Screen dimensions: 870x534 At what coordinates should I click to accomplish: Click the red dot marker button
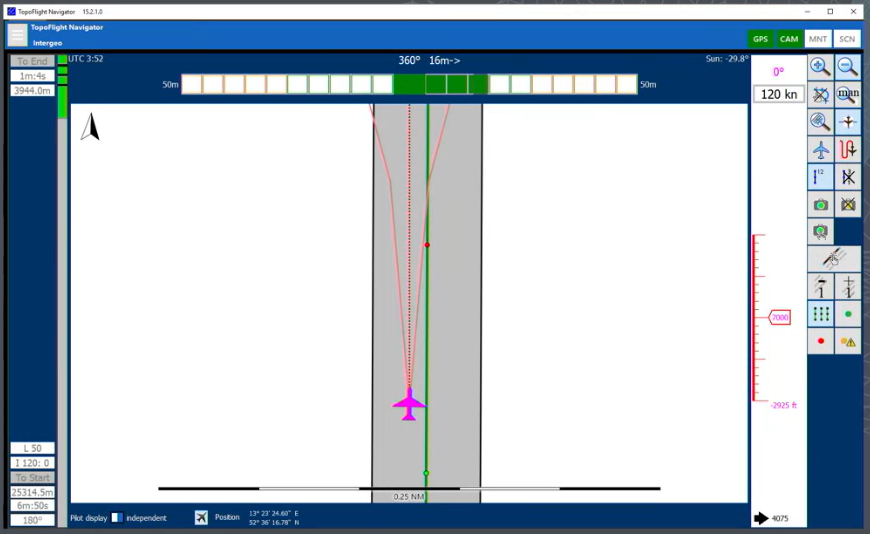[x=820, y=341]
